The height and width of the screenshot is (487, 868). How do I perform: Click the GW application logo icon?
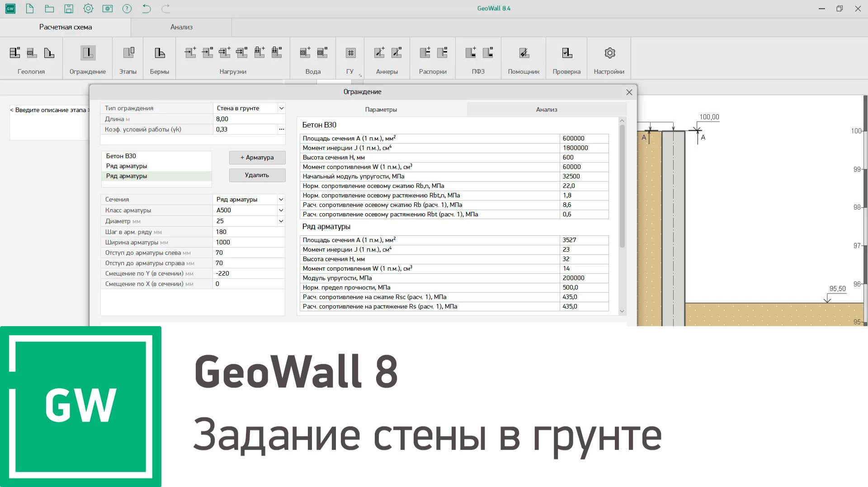(x=10, y=9)
